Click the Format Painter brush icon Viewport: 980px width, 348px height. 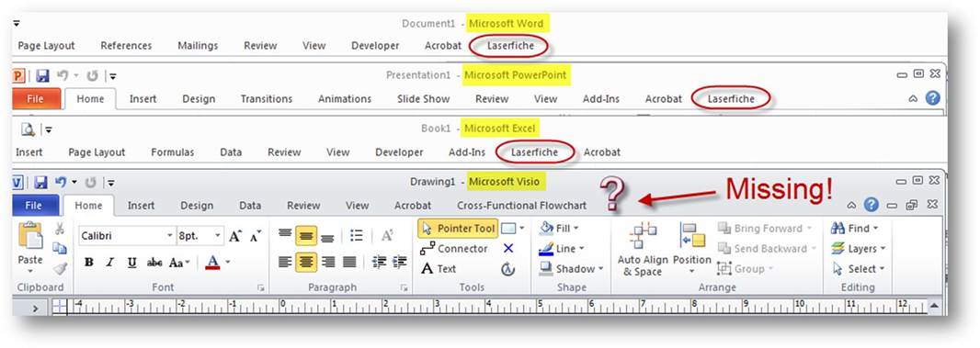(x=60, y=269)
